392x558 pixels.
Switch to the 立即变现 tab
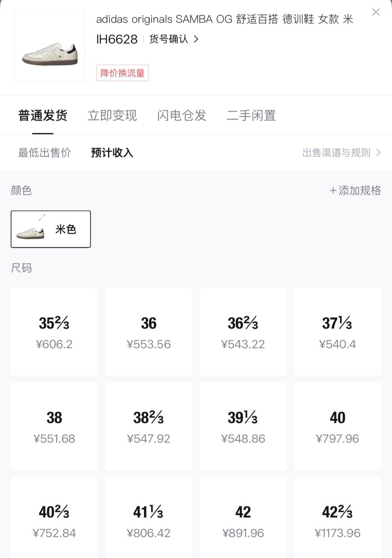[112, 115]
